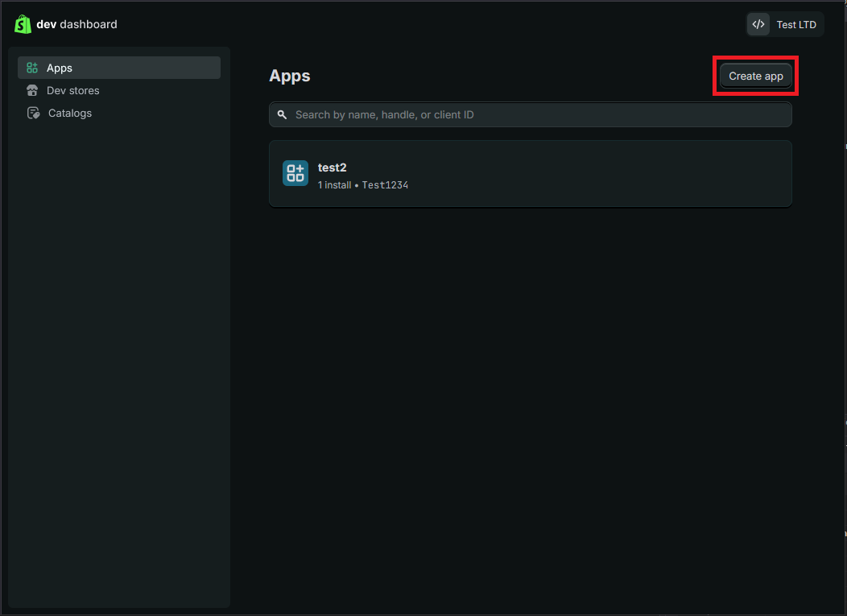Click the code brackets icon beside Test LTD
847x616 pixels.
[x=758, y=24]
